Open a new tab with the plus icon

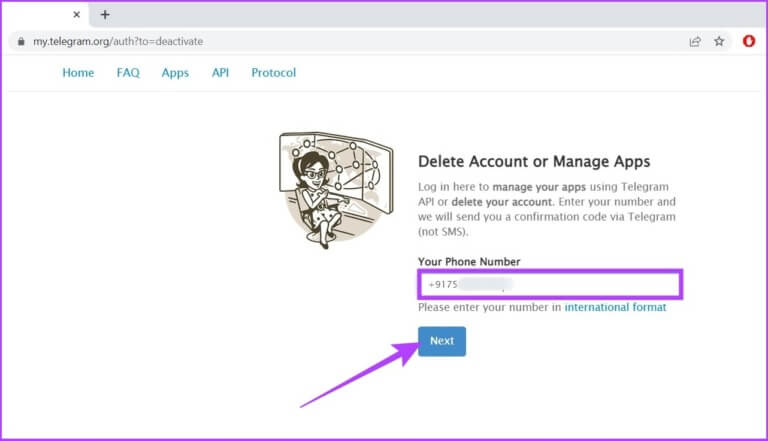point(105,15)
